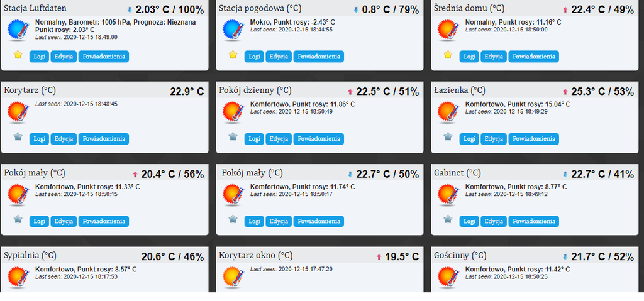
Task: Open Powiadomienia for the Gabinet sensor
Action: pos(533,221)
